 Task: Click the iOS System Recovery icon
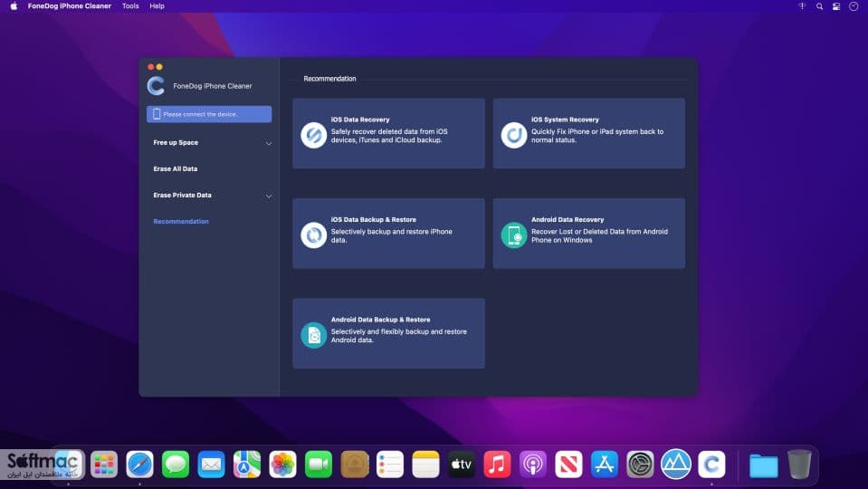tap(514, 135)
